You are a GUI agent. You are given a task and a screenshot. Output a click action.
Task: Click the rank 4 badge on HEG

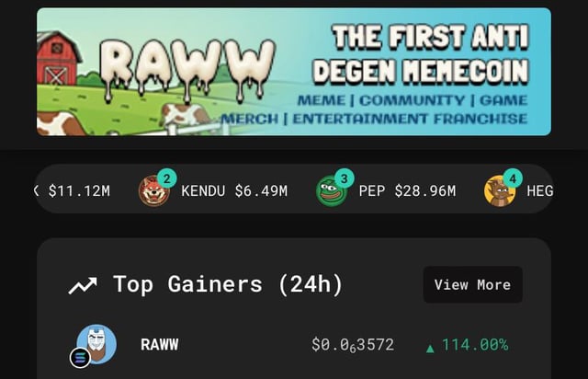(513, 178)
